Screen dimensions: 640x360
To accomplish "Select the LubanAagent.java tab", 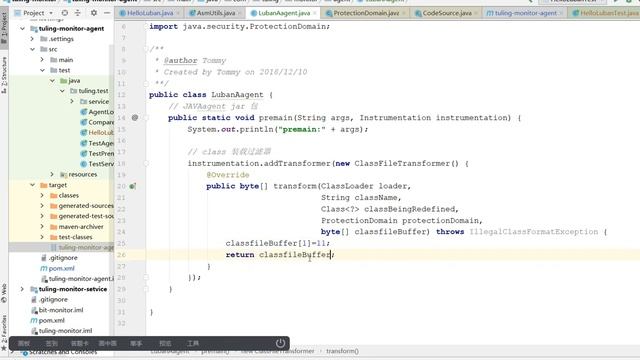I will point(284,13).
